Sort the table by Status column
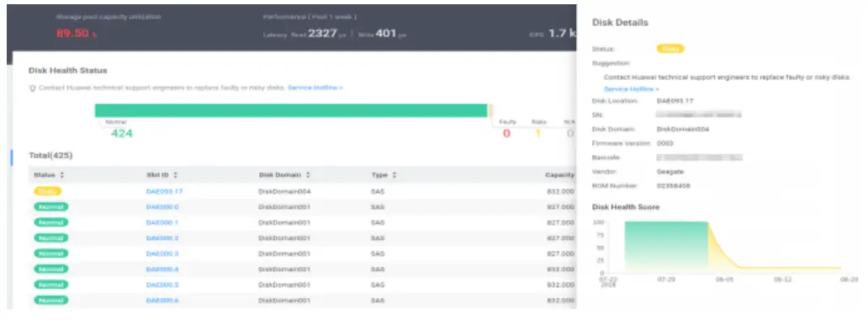The width and height of the screenshot is (868, 320). [62, 175]
